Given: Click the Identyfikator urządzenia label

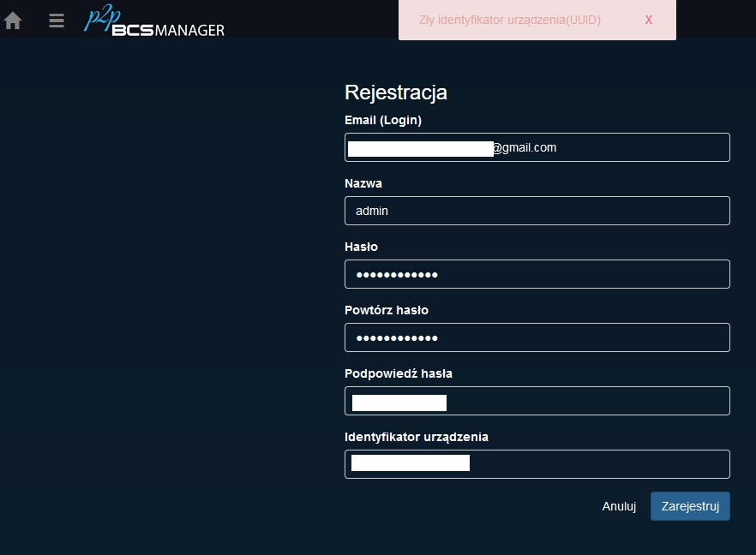Looking at the screenshot, I should pyautogui.click(x=417, y=437).
